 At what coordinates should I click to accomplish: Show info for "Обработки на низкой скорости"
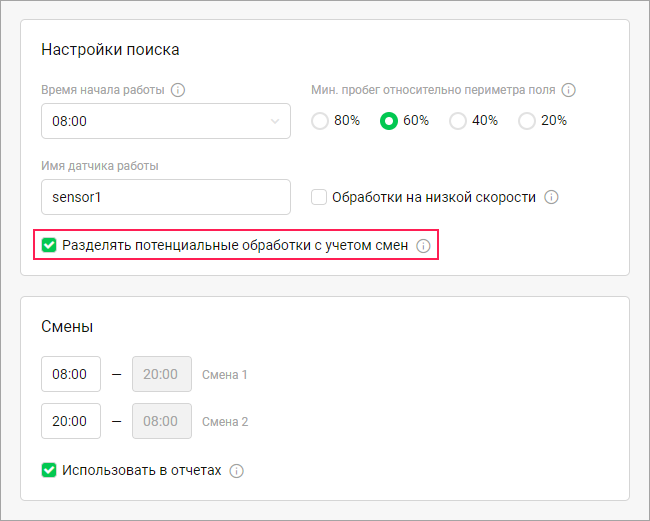551,197
